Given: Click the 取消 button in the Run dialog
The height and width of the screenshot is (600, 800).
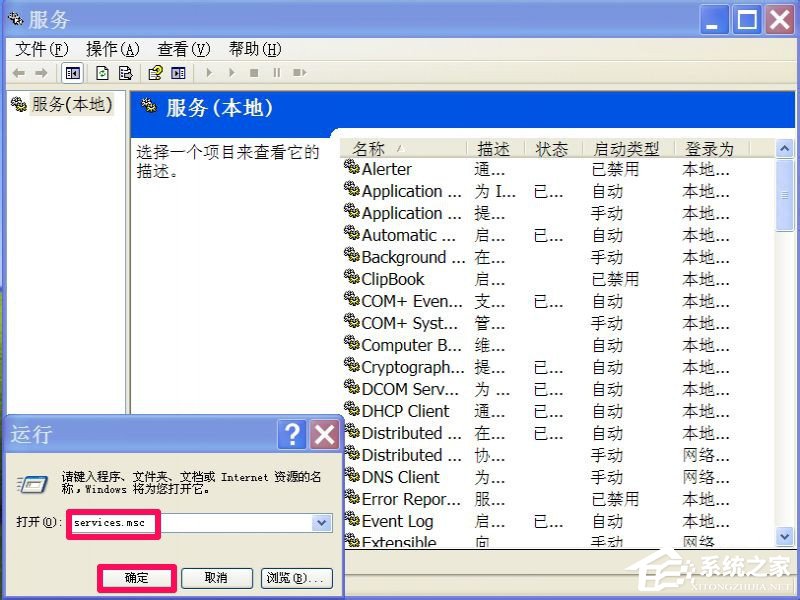Looking at the screenshot, I should tap(217, 578).
